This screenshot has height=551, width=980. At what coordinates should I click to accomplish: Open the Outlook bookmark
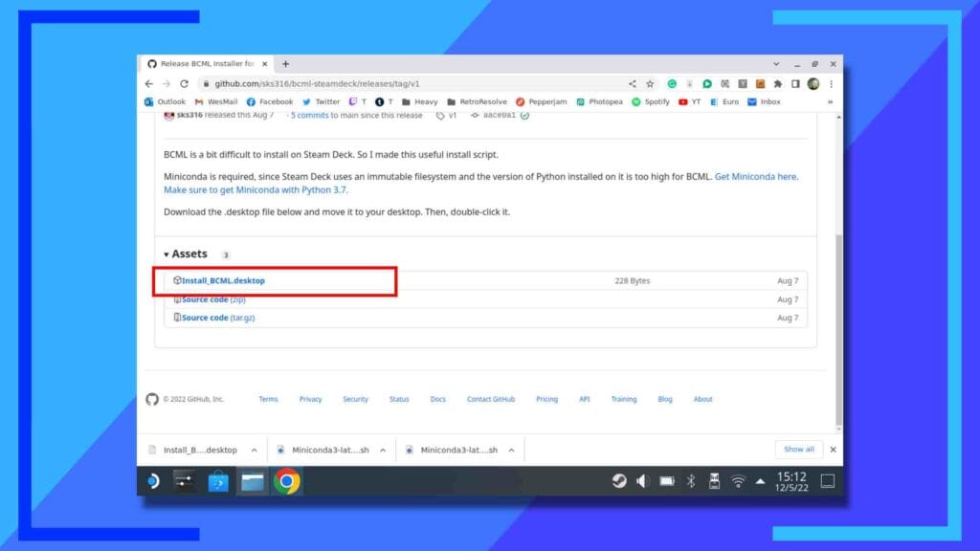165,101
